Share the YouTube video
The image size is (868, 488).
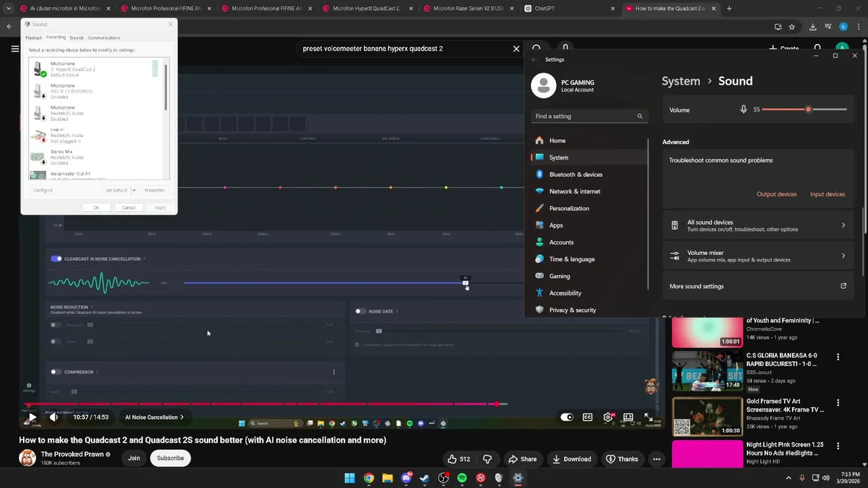[522, 459]
